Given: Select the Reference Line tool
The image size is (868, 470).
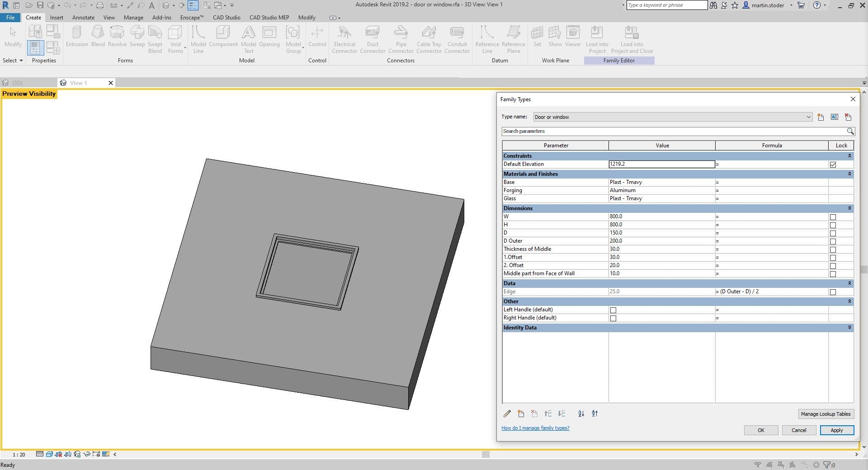Looking at the screenshot, I should point(487,39).
